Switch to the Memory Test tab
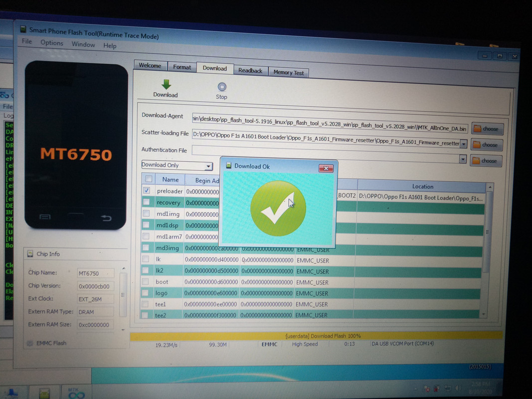 point(289,72)
